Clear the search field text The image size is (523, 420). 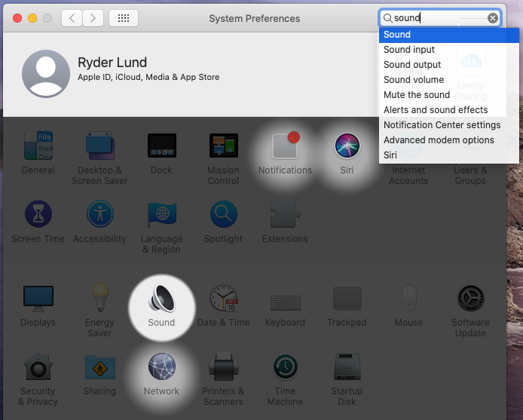point(493,17)
